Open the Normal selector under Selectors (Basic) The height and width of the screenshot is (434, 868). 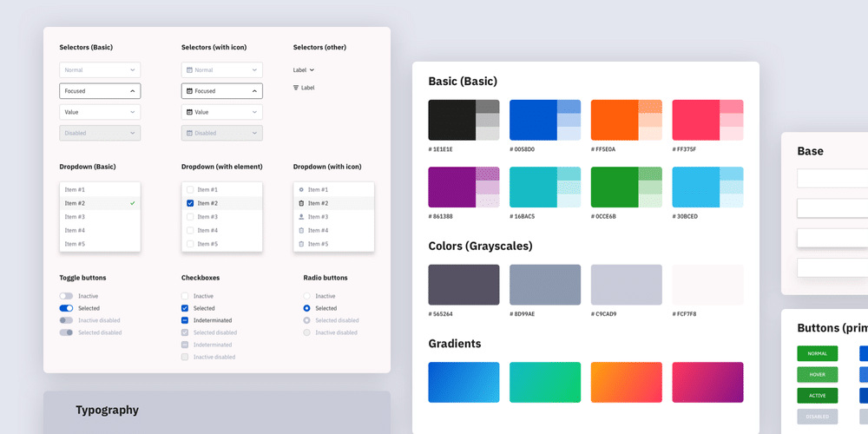click(x=100, y=70)
